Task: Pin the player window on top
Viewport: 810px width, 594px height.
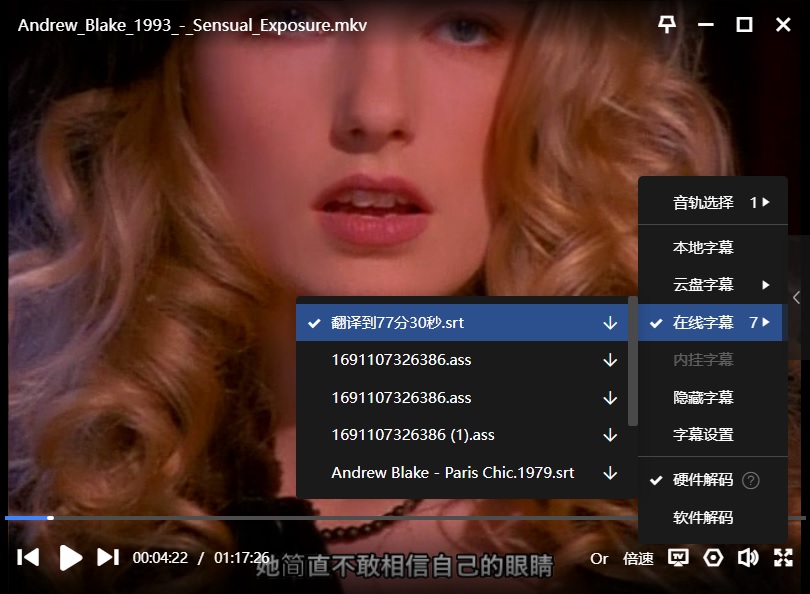Action: pyautogui.click(x=667, y=25)
